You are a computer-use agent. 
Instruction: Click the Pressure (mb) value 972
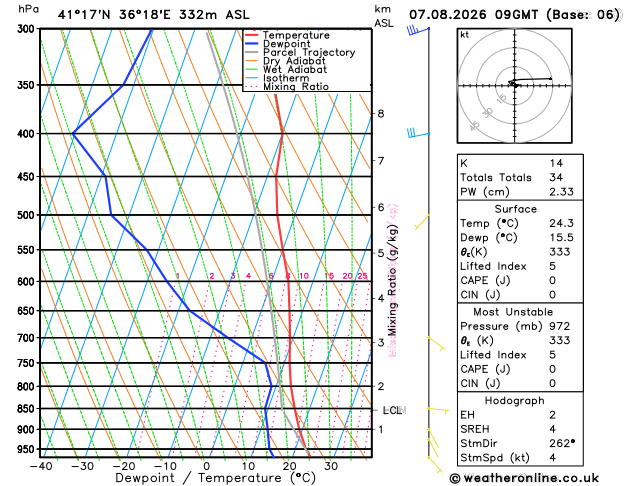pos(560,326)
